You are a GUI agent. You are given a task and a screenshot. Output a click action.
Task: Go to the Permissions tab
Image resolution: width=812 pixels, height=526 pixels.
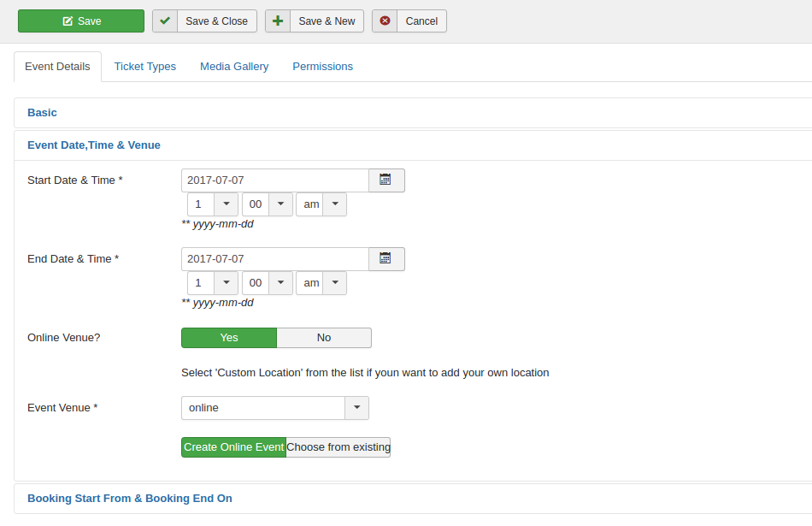(322, 67)
